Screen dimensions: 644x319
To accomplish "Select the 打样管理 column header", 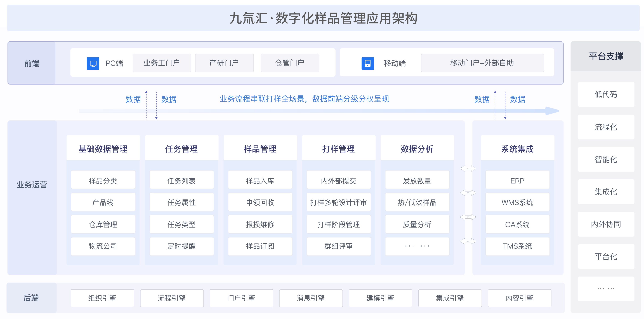I will 339,149.
